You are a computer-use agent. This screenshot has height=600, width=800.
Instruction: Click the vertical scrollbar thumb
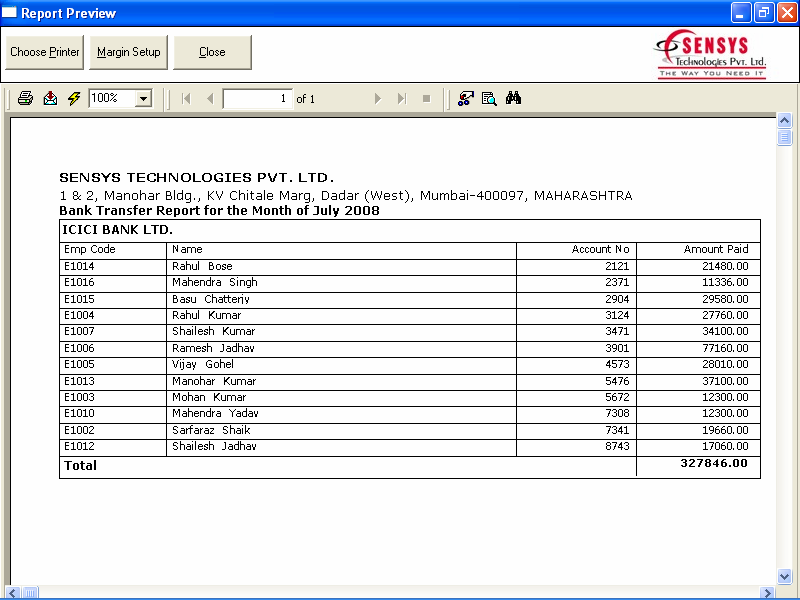784,137
